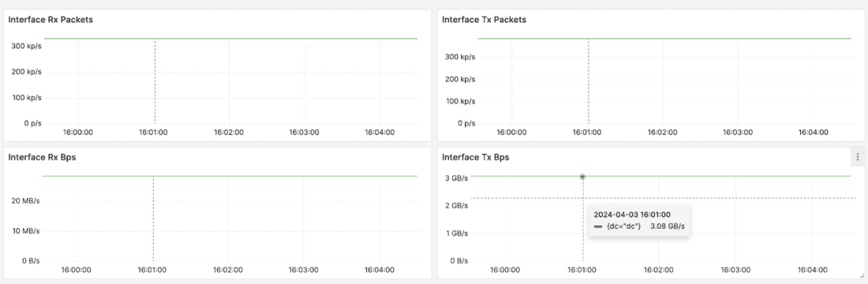Click the tooltip timestamp 2024-04-03 16:01:00
This screenshot has height=284, width=868.
(632, 214)
